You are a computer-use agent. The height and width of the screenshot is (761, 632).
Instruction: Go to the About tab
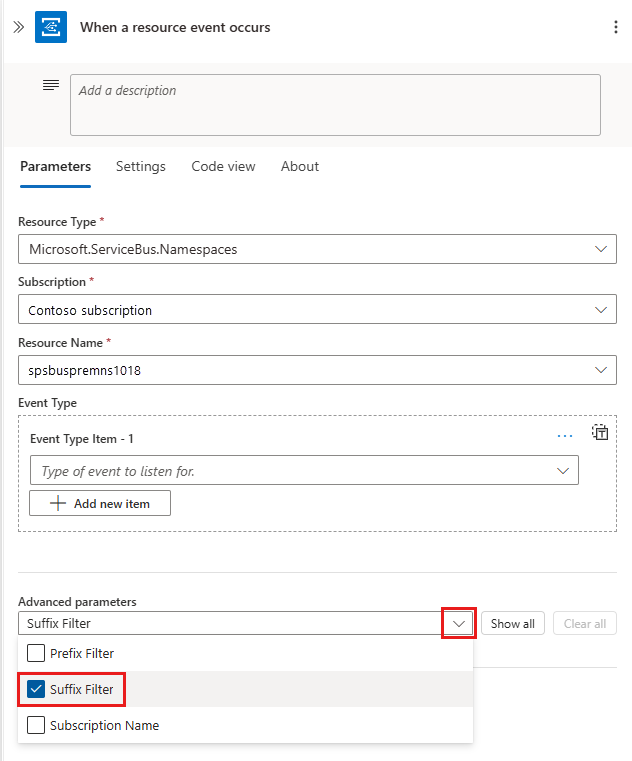pyautogui.click(x=300, y=167)
